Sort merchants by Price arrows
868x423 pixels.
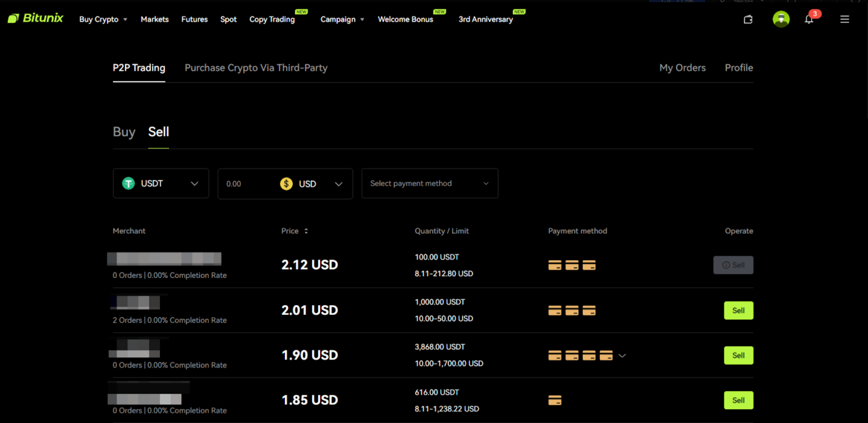(306, 231)
